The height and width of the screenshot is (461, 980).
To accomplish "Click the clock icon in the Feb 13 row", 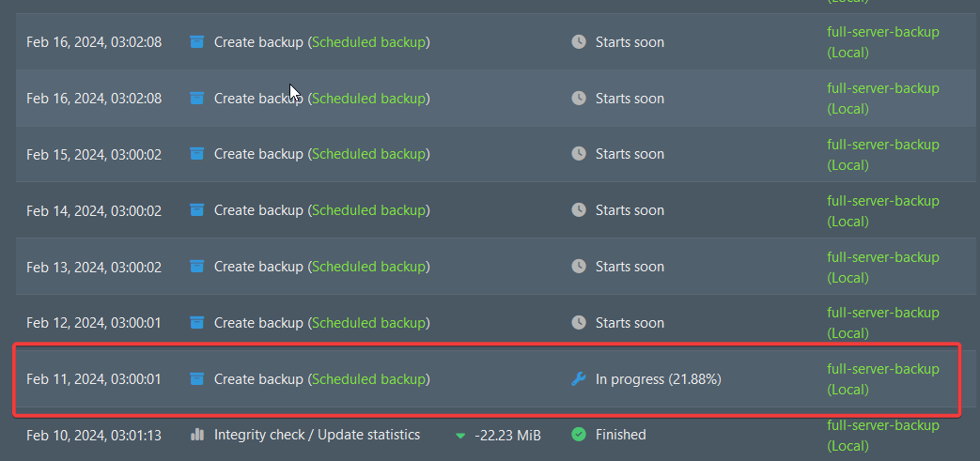I will [579, 267].
